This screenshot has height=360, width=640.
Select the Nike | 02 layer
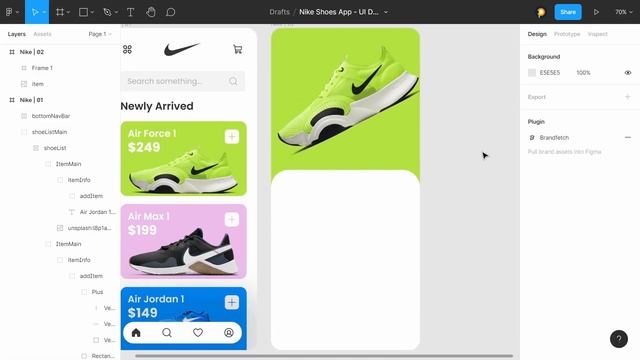click(32, 52)
